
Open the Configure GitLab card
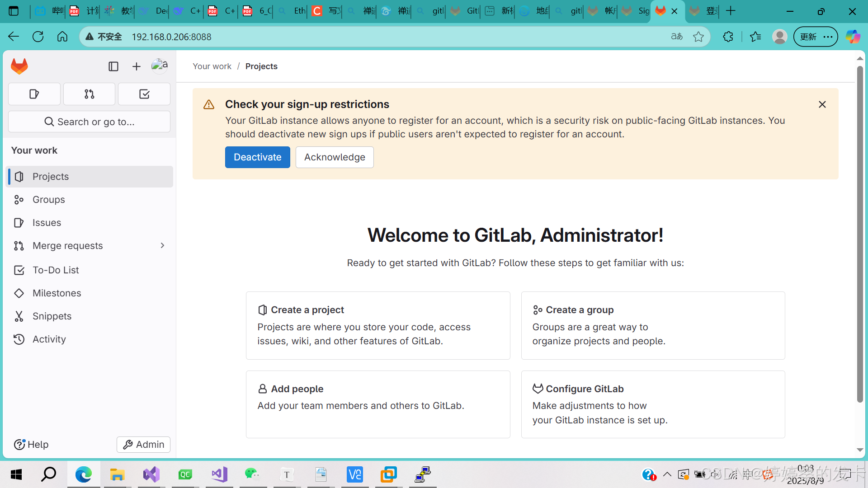(x=653, y=404)
